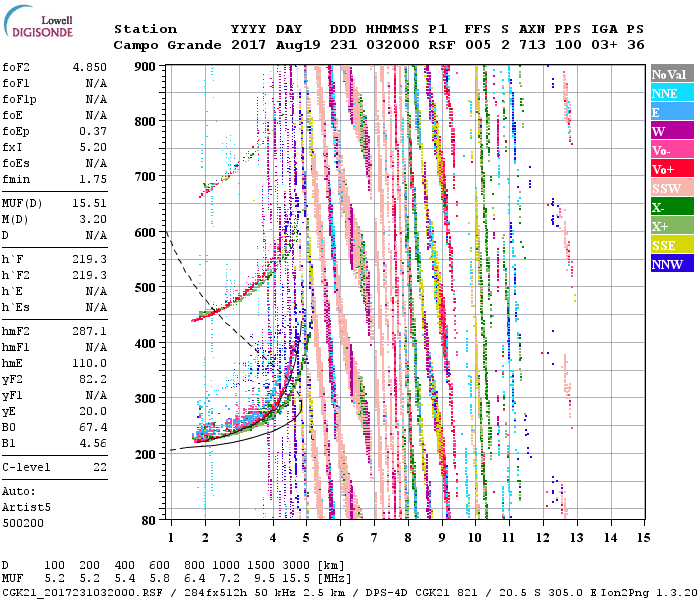The height and width of the screenshot is (600, 700).
Task: Click the Artist5 auto-scaling label
Action: coord(26,508)
